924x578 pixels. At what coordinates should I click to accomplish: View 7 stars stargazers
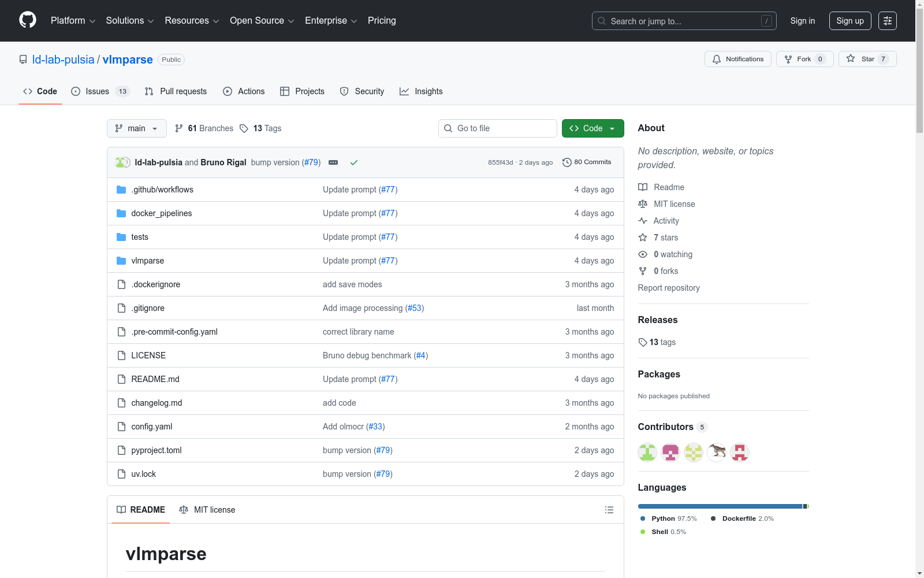(658, 238)
